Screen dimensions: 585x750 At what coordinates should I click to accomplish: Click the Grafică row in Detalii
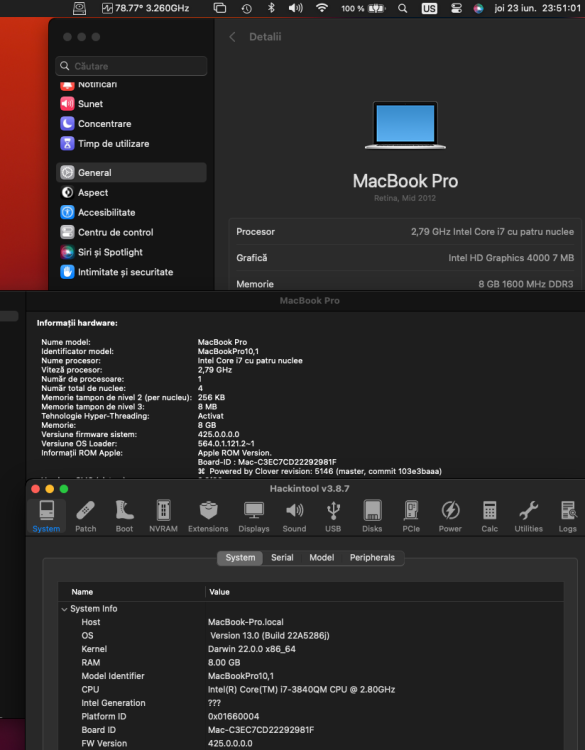405,258
